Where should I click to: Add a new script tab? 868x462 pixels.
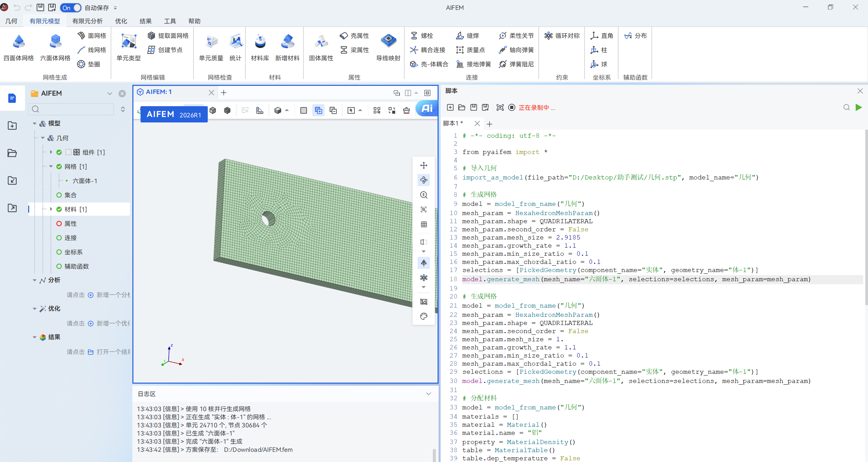[489, 124]
